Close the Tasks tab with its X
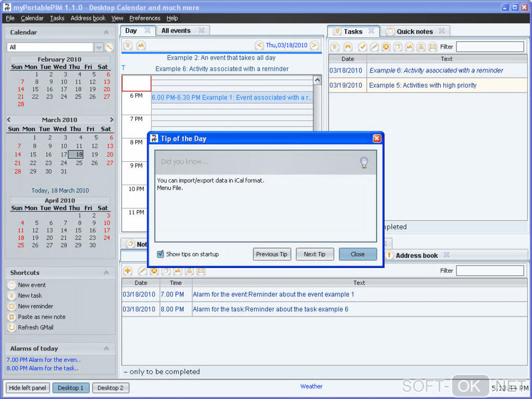 click(x=371, y=31)
